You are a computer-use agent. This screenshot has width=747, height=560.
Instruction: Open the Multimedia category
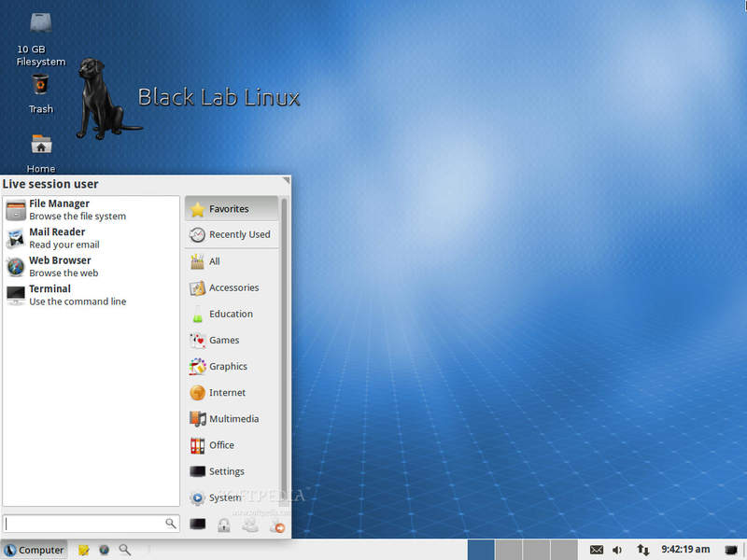[232, 418]
